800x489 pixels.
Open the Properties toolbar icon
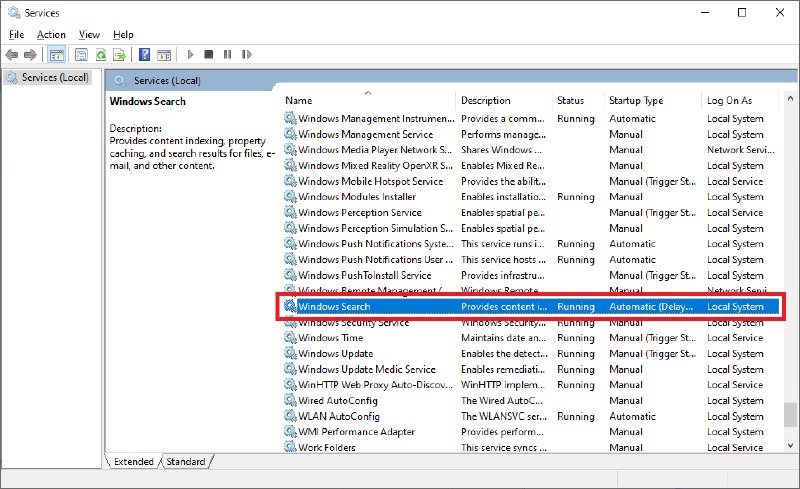pos(81,54)
